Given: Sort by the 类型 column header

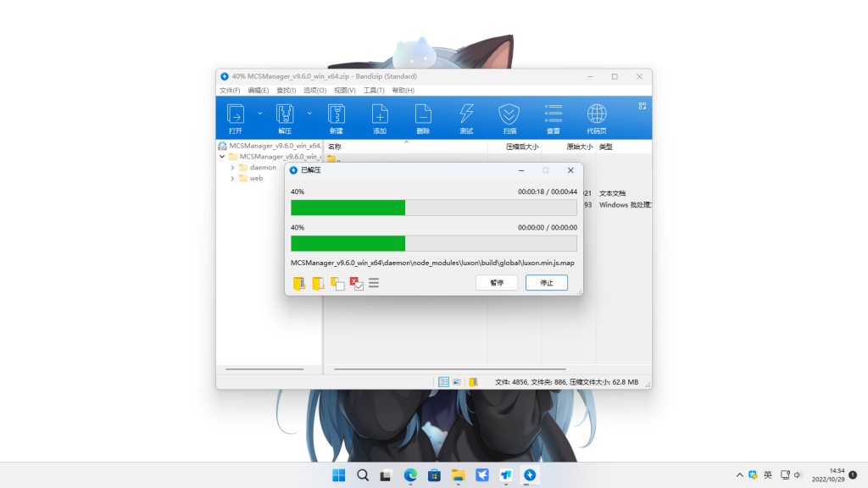Looking at the screenshot, I should 605,147.
